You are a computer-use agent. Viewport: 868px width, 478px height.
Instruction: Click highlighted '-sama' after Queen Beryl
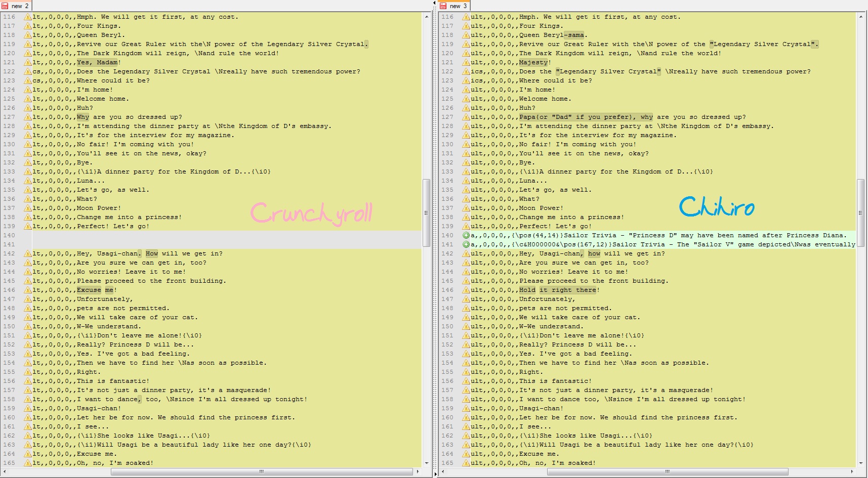574,35
